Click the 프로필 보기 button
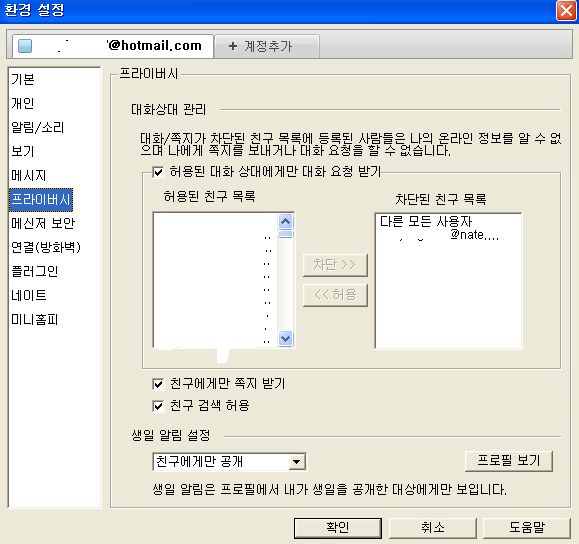Image resolution: width=579 pixels, height=544 pixels. [508, 461]
